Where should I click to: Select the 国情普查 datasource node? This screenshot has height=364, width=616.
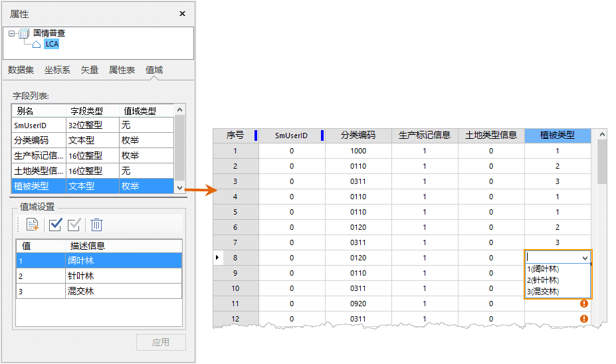(x=49, y=33)
